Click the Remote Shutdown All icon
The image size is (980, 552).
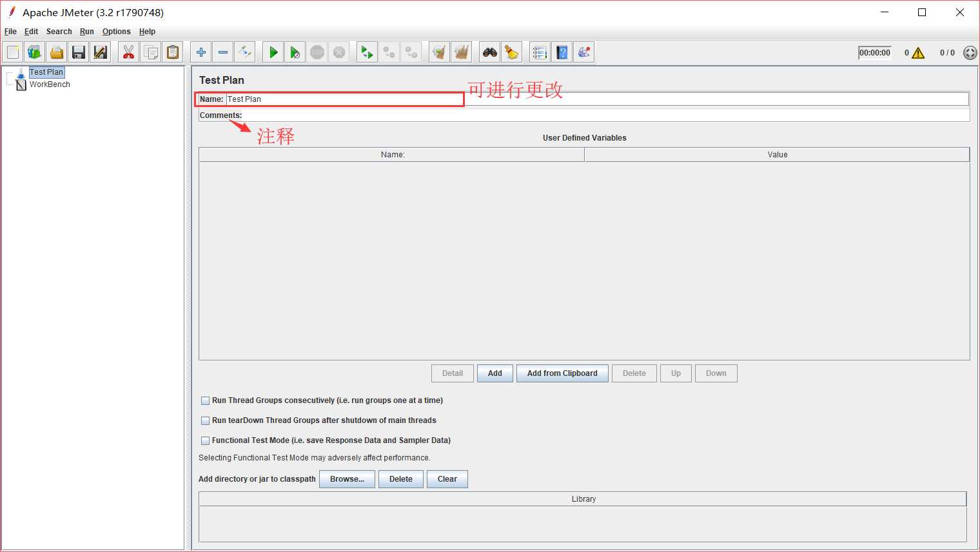click(411, 52)
